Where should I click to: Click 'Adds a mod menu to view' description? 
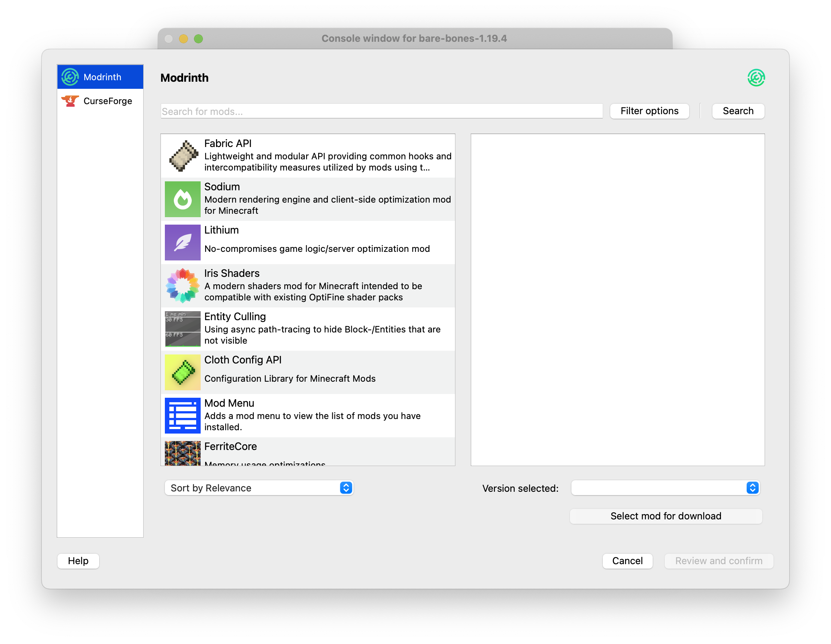(313, 422)
